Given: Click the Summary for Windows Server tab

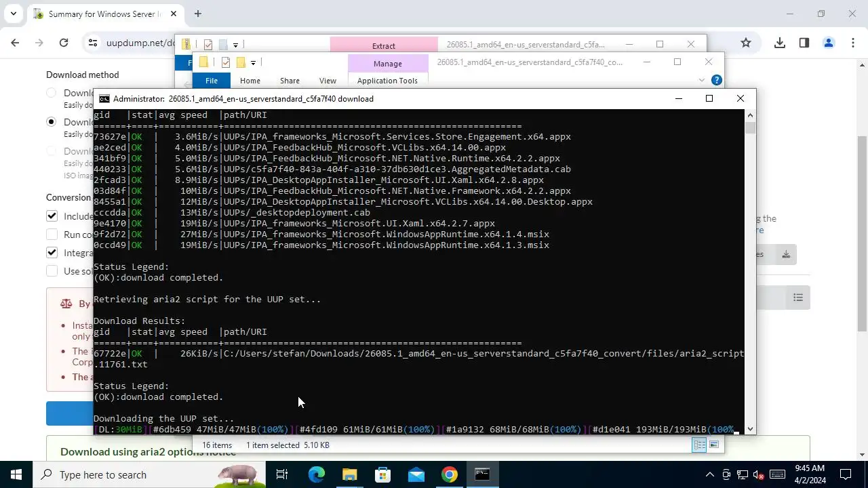Looking at the screenshot, I should click(x=105, y=14).
